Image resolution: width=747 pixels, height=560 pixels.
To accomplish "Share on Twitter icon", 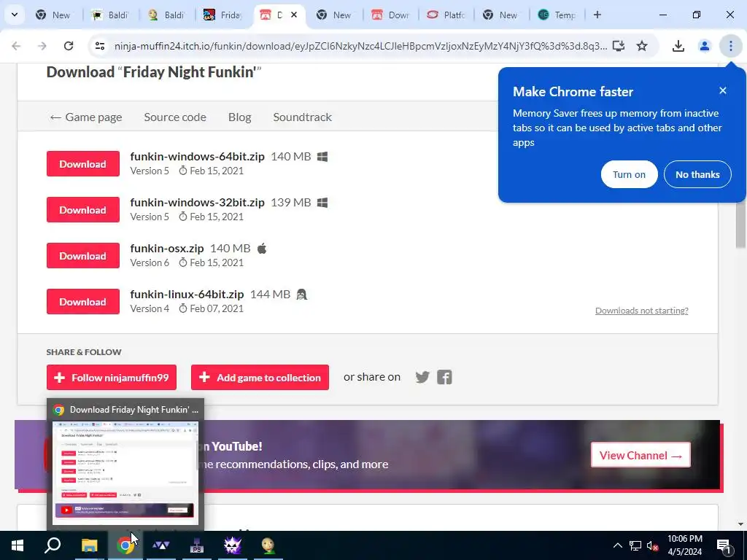I will click(422, 377).
